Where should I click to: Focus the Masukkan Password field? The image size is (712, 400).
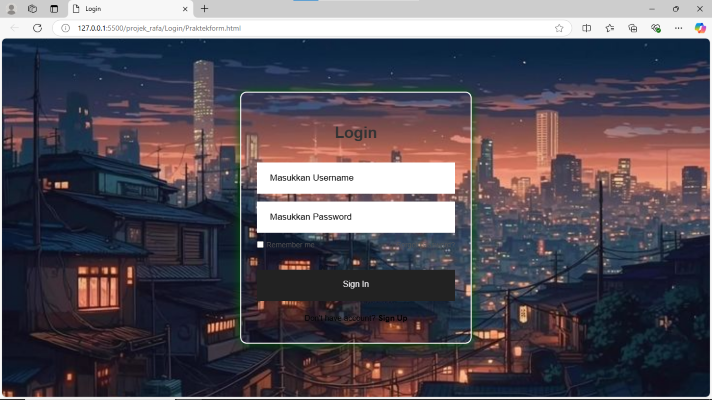click(x=355, y=217)
